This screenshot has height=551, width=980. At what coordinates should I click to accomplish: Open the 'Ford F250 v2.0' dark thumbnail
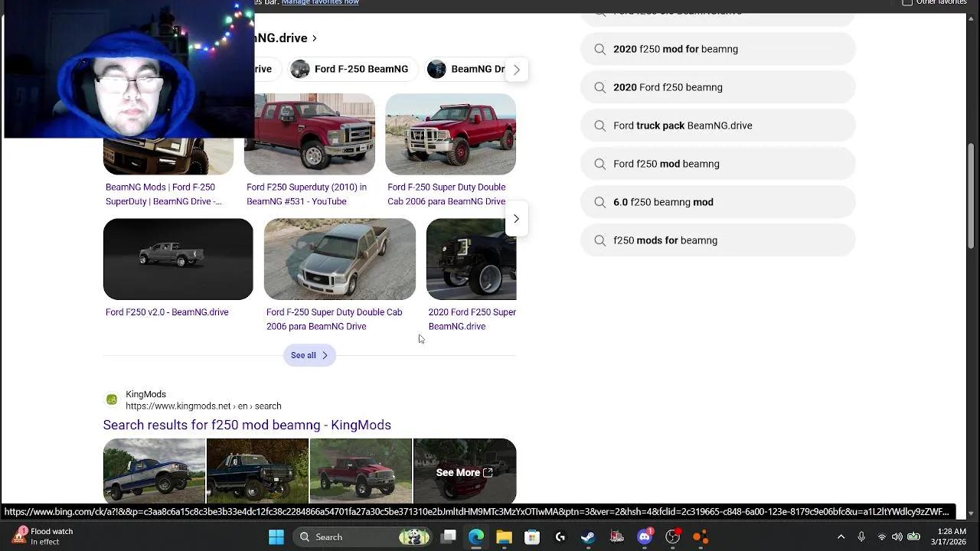pos(178,259)
